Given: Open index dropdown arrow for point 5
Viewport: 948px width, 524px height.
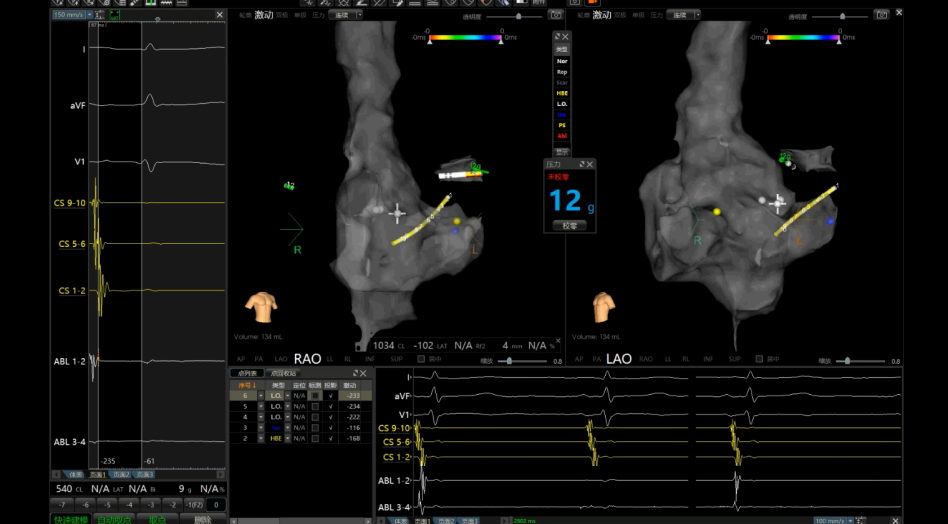Looking at the screenshot, I should point(261,407).
